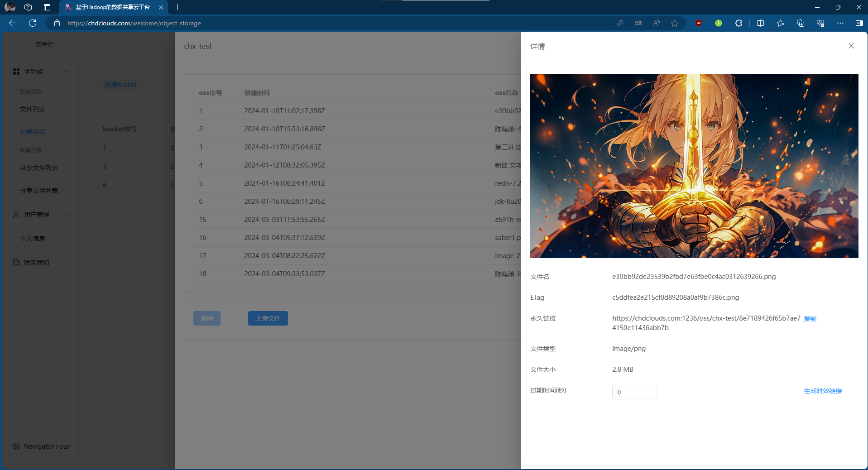Click the 创建时间 column header
Image resolution: width=868 pixels, height=470 pixels.
257,93
